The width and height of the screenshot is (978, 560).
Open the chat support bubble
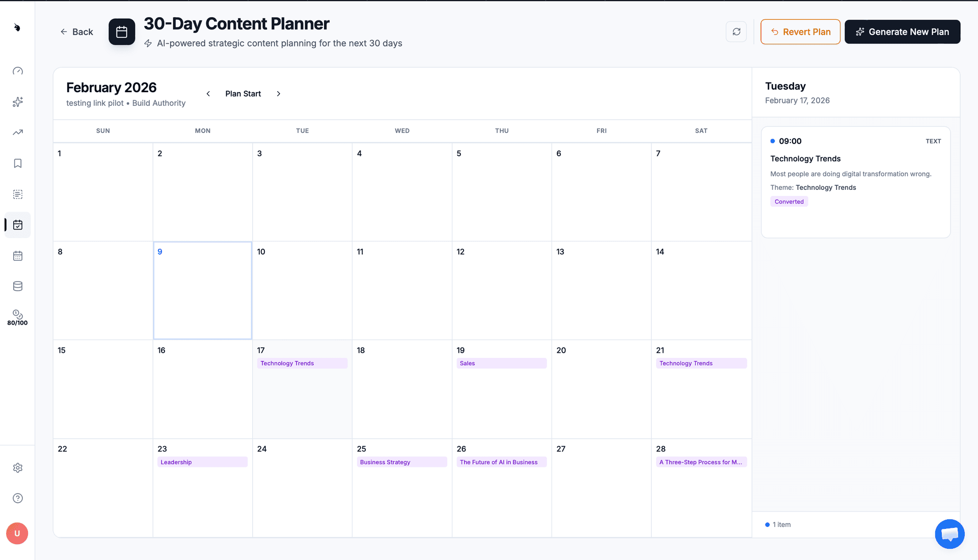click(949, 534)
